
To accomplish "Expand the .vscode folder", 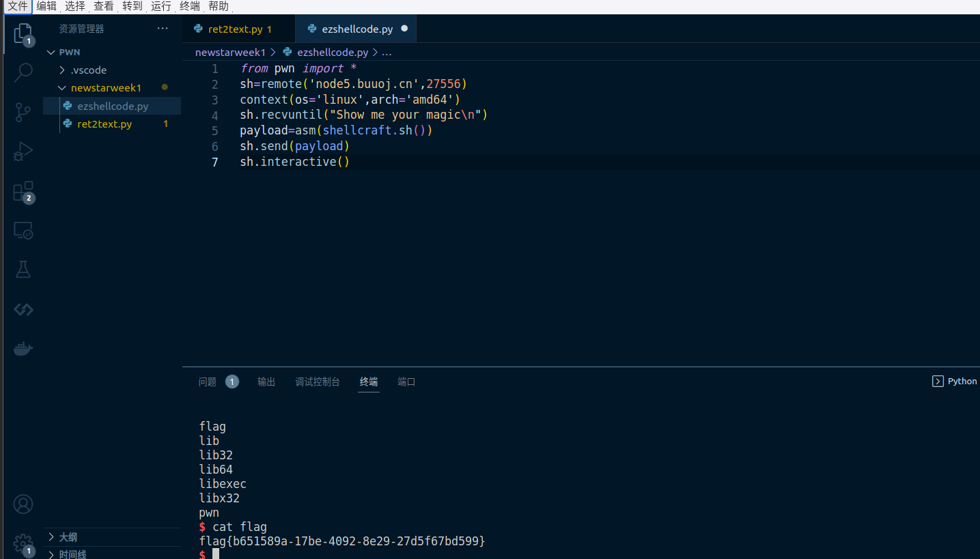I will coord(63,70).
